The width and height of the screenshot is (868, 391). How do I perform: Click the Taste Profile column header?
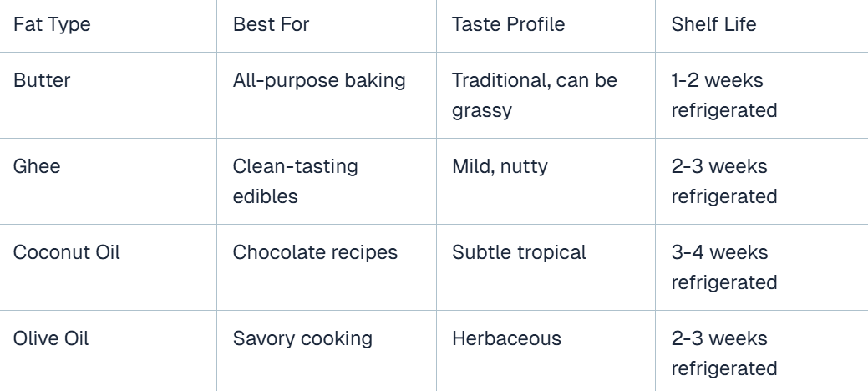click(546, 25)
